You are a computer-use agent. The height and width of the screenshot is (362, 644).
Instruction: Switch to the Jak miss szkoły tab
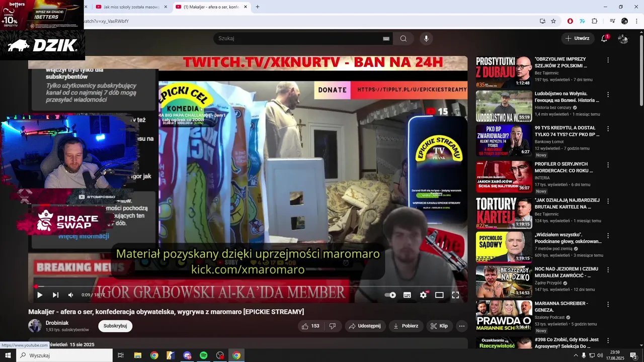point(128,7)
